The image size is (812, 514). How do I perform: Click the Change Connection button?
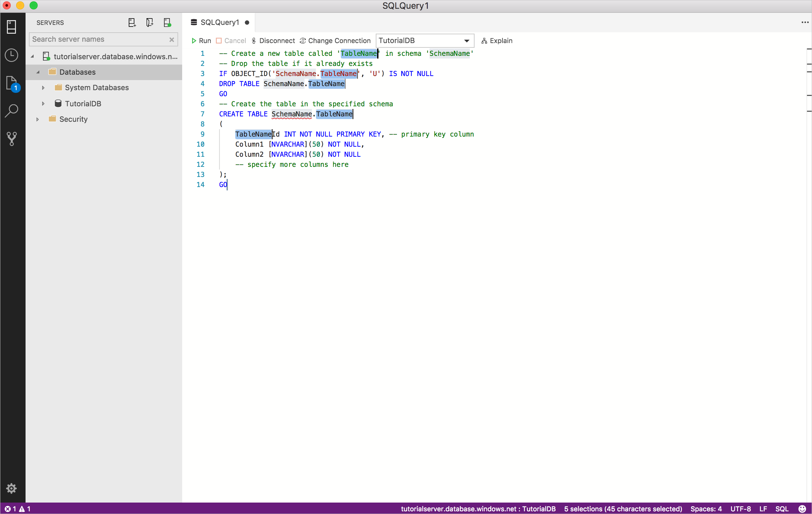coord(336,40)
